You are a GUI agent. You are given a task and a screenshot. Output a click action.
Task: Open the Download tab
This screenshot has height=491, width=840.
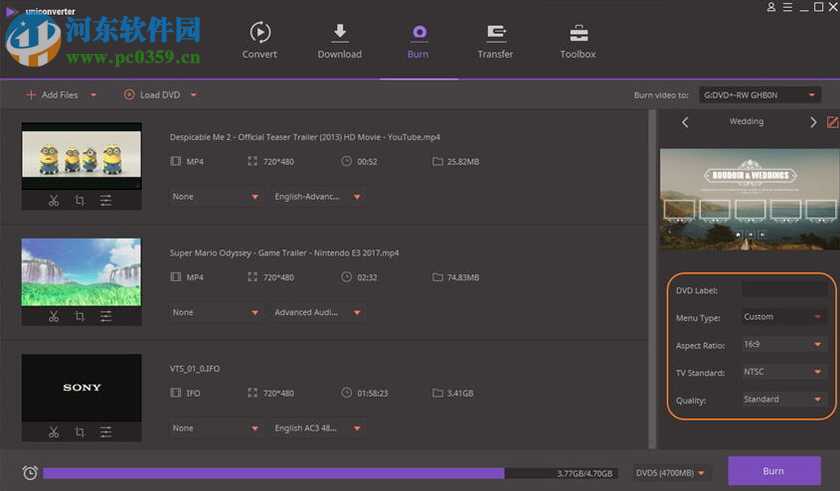pyautogui.click(x=339, y=40)
